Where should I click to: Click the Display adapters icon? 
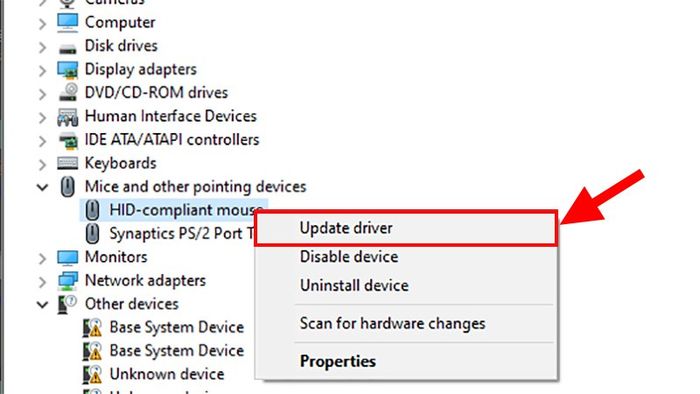tap(67, 70)
